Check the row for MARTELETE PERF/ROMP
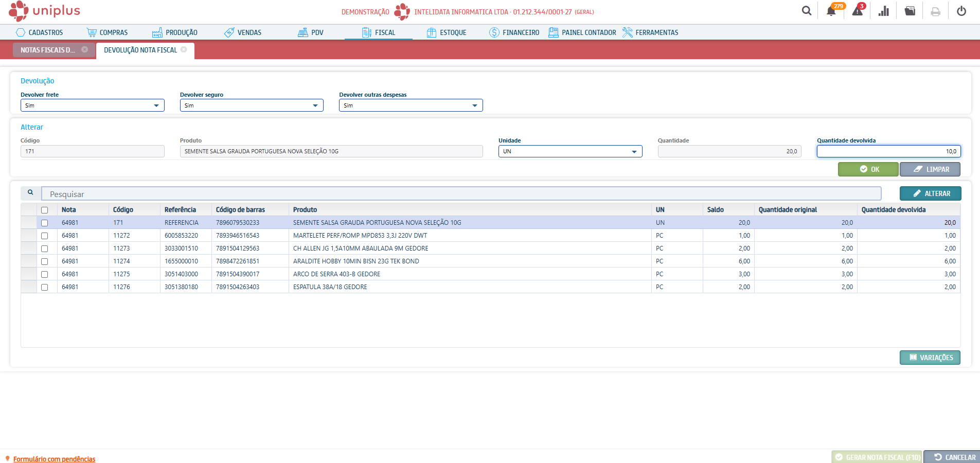 point(45,236)
